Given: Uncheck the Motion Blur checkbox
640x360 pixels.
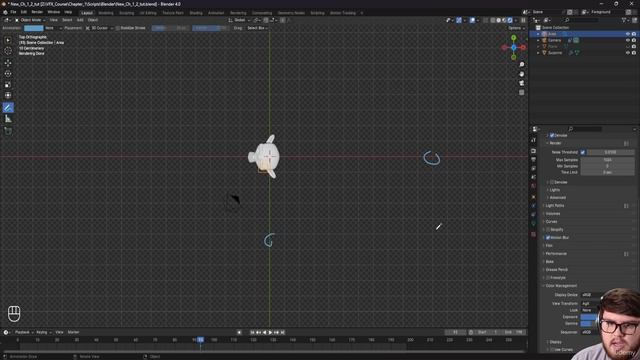Looking at the screenshot, I should point(548,238).
